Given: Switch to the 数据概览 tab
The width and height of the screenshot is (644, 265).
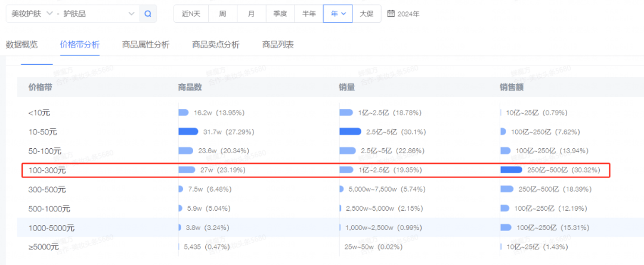Looking at the screenshot, I should point(22,45).
